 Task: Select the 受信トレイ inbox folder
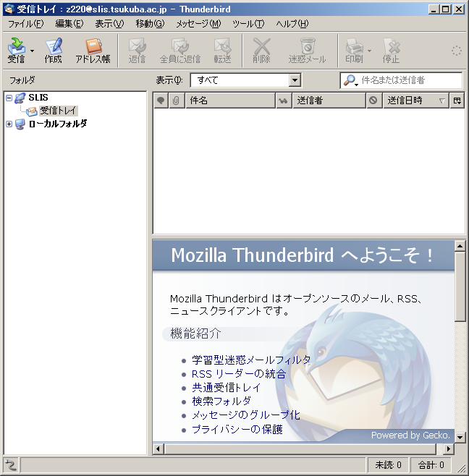tap(59, 111)
